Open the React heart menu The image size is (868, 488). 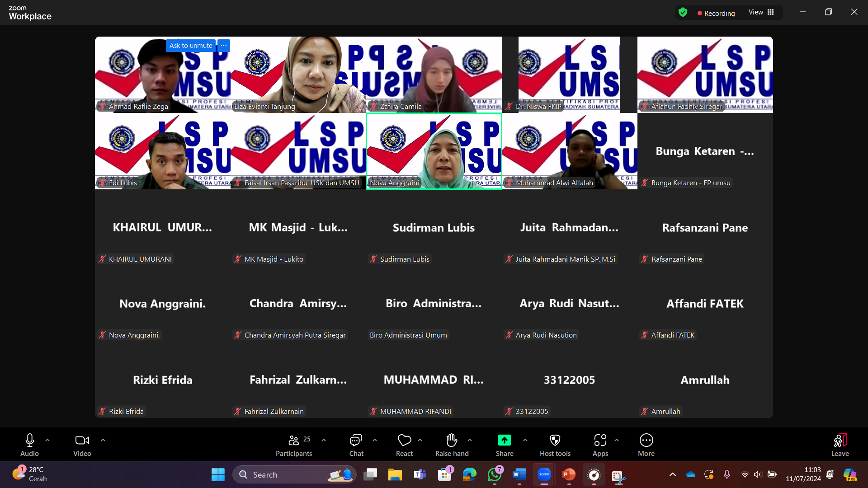(404, 445)
